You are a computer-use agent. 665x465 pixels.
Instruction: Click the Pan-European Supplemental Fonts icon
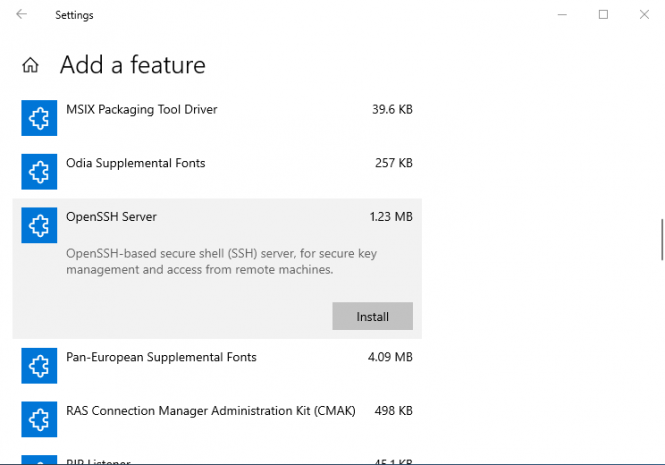pyautogui.click(x=37, y=367)
